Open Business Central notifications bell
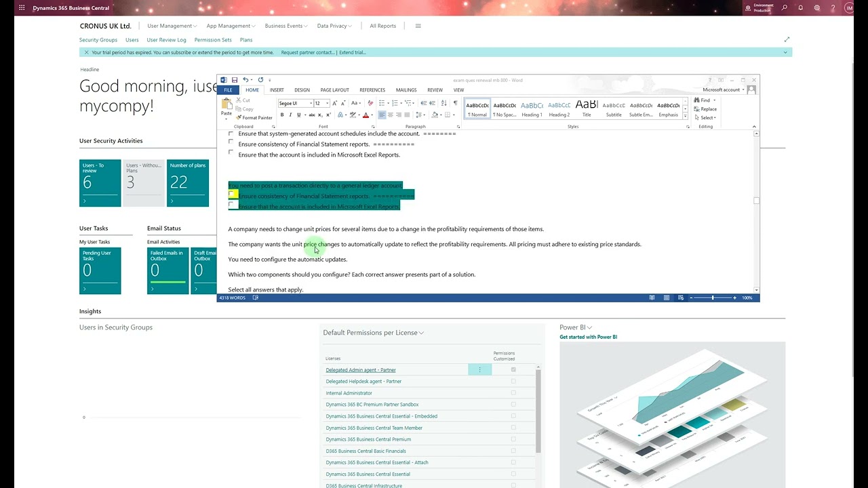Screen dimensions: 868x488 (801, 8)
